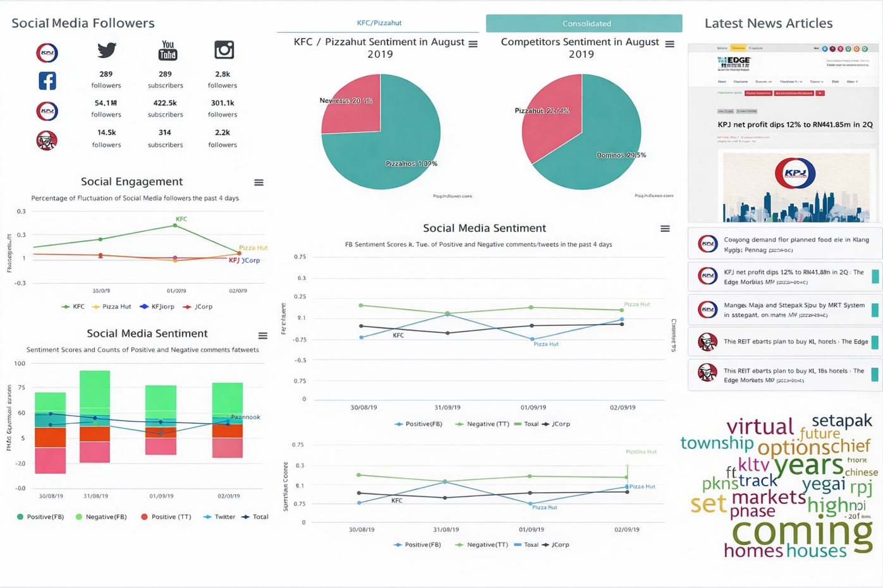The width and height of the screenshot is (883, 588).
Task: Toggle Negative(FB) in bar chart legend
Action: 100,517
